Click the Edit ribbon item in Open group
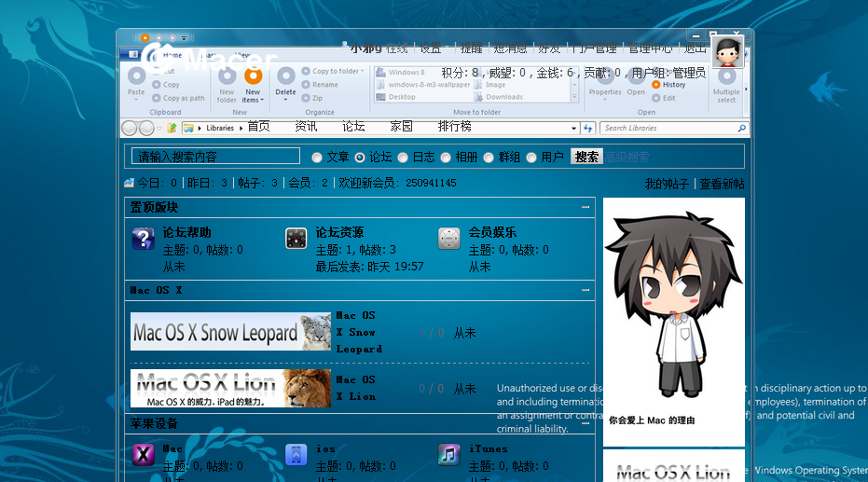The width and height of the screenshot is (868, 482). 664,98
